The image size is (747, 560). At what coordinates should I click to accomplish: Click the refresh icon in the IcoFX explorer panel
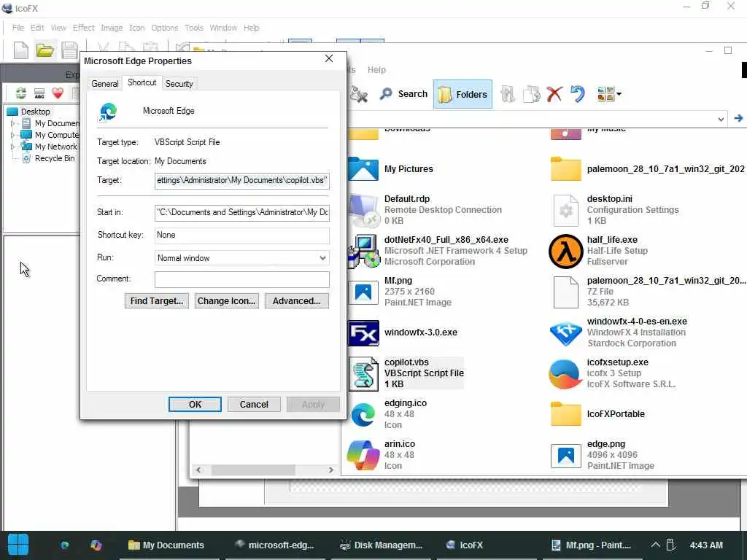(x=21, y=93)
